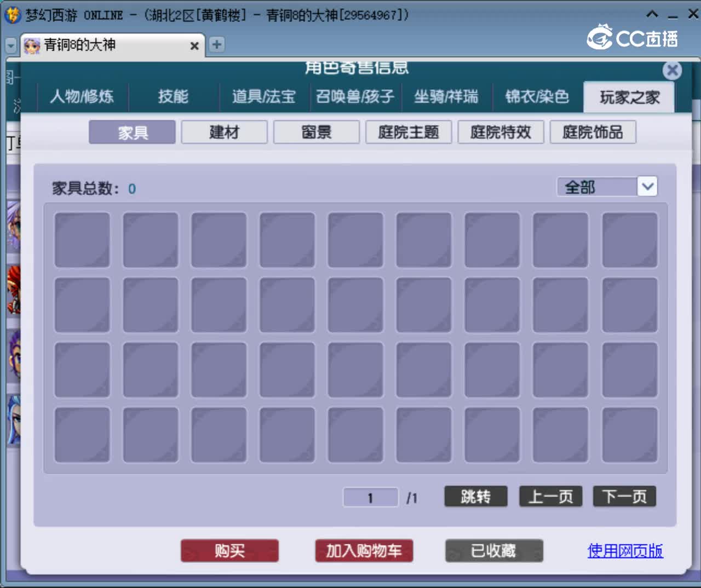Open the 锦衣/染色 tab
The height and width of the screenshot is (588, 701).
pos(537,97)
